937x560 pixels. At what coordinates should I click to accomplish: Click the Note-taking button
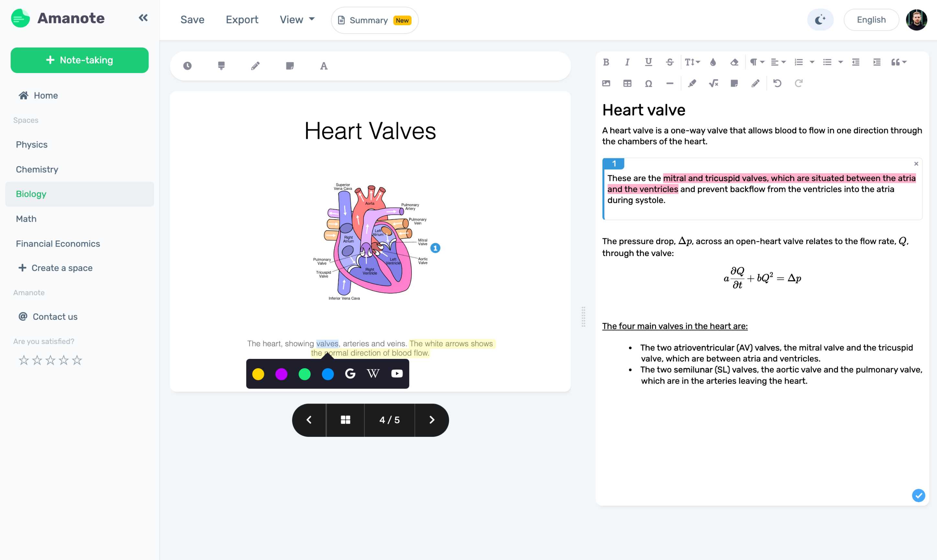click(x=79, y=60)
